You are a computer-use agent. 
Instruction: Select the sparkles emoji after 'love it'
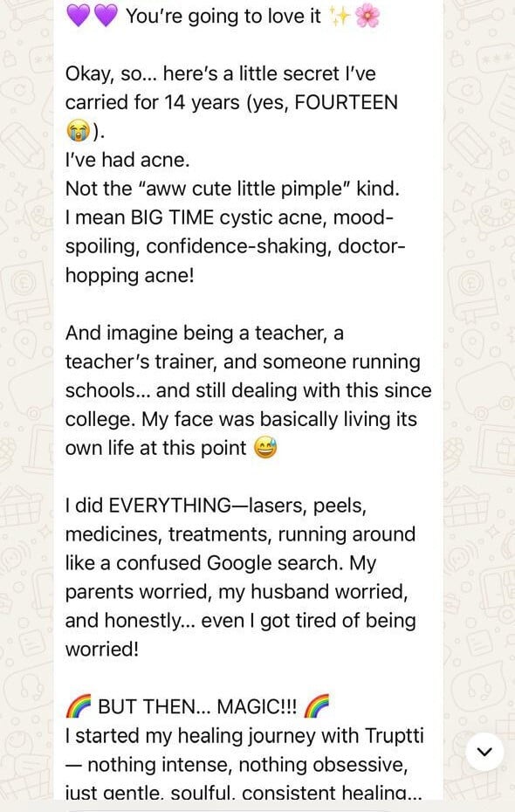coord(340,16)
